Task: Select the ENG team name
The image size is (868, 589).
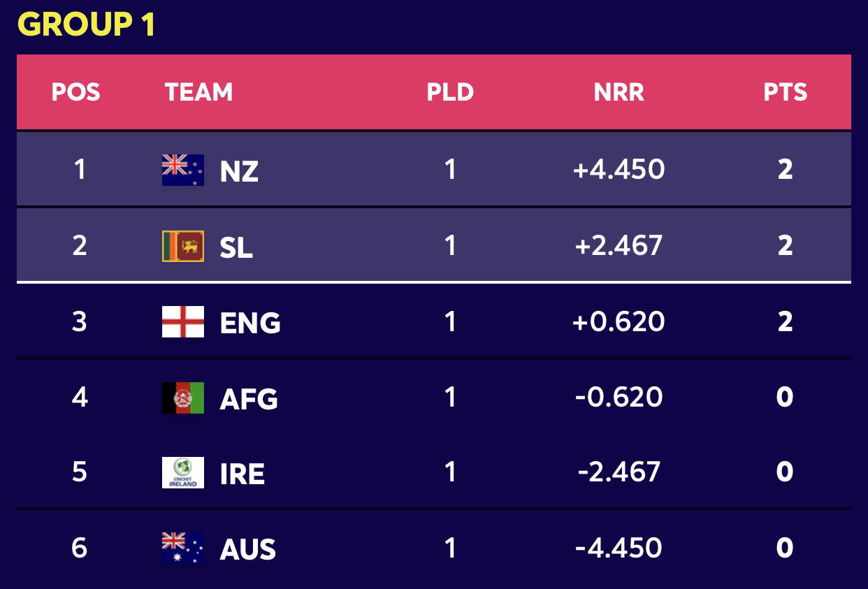Action: [250, 323]
